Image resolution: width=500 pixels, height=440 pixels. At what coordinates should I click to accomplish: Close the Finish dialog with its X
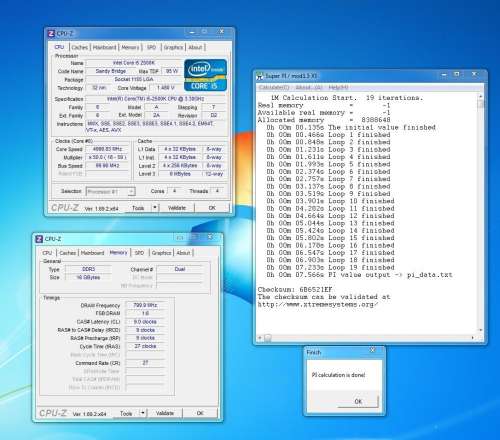tap(373, 350)
